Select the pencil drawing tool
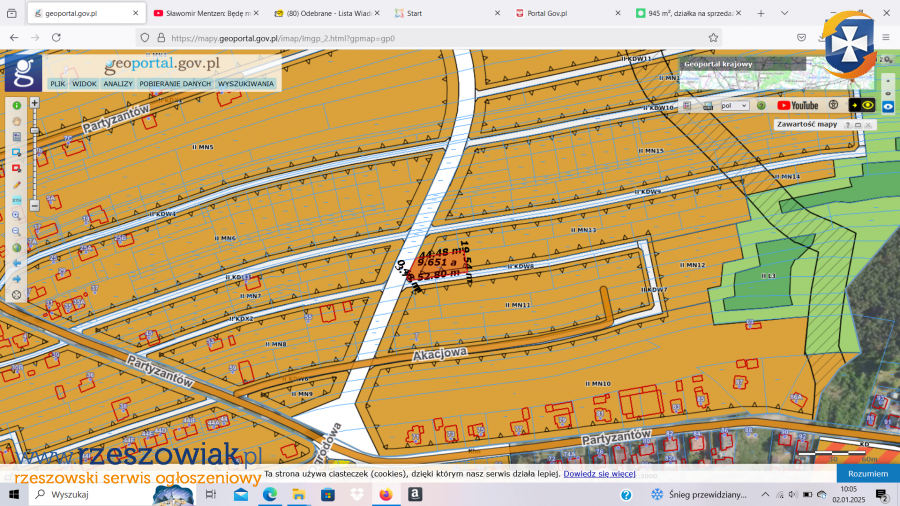Image resolution: width=900 pixels, height=506 pixels. coord(17,184)
